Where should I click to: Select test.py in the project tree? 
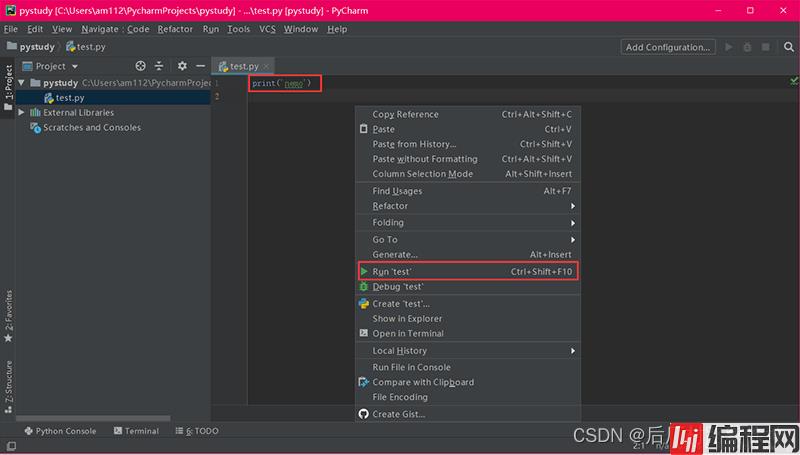click(x=69, y=98)
